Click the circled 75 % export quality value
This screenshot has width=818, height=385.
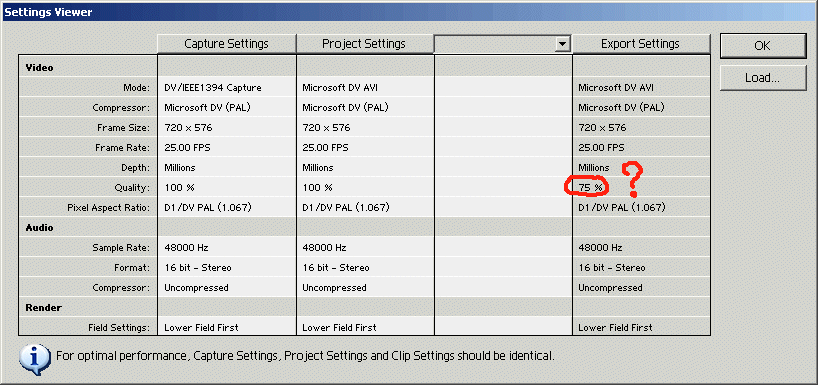[590, 187]
